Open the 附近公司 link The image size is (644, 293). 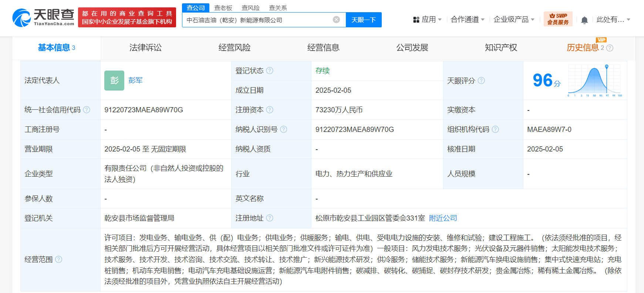coord(443,218)
